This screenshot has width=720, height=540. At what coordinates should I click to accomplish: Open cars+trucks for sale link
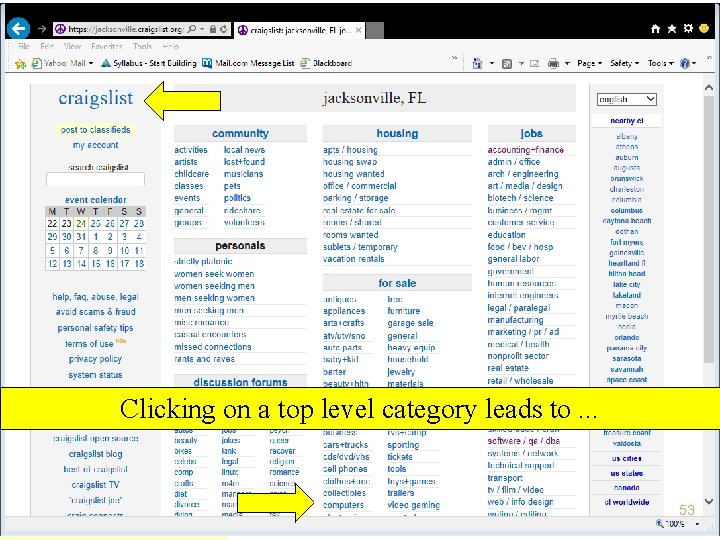[x=345, y=445]
